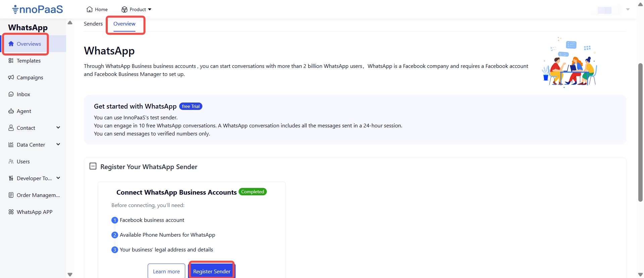Click the Developer Tools icon
Viewport: 644px width, 278px height.
(x=11, y=178)
